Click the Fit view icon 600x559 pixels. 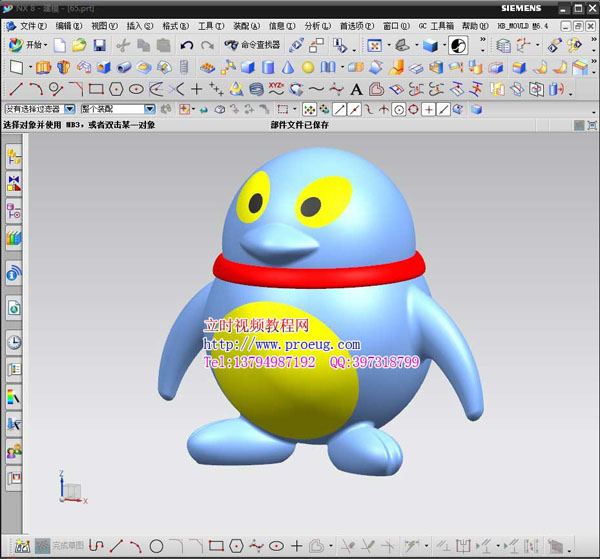374,46
